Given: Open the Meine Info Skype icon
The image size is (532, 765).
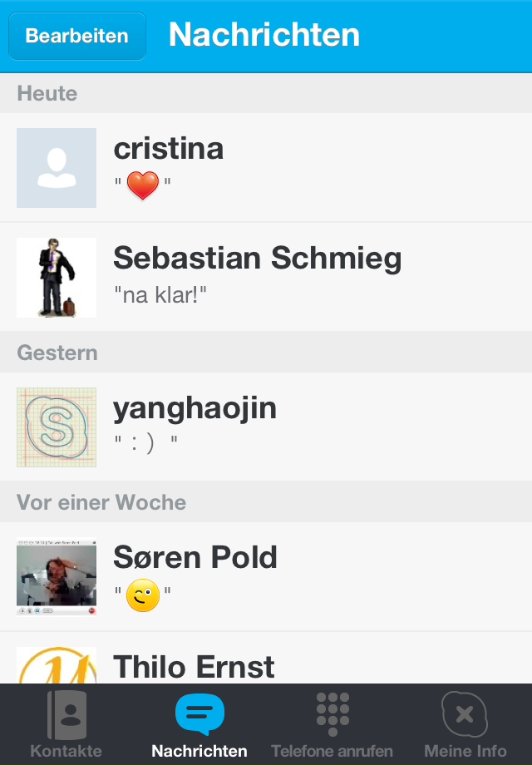Looking at the screenshot, I should tap(465, 714).
